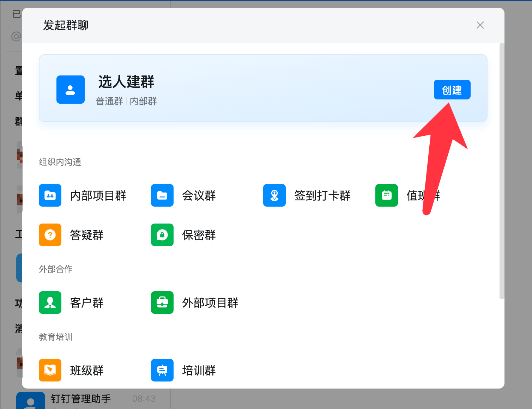The width and height of the screenshot is (532, 409).
Task: Select the 外部项目群 briefcase icon
Action: coord(162,303)
